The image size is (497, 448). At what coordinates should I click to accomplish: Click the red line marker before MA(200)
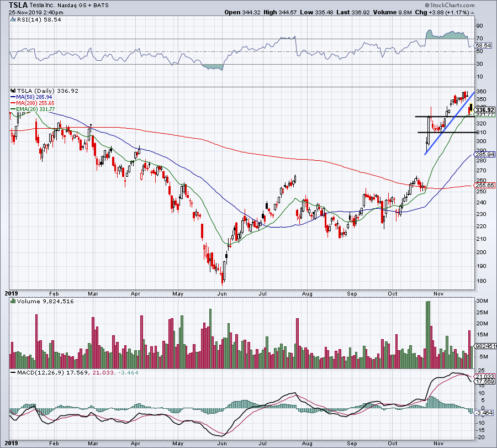point(13,103)
